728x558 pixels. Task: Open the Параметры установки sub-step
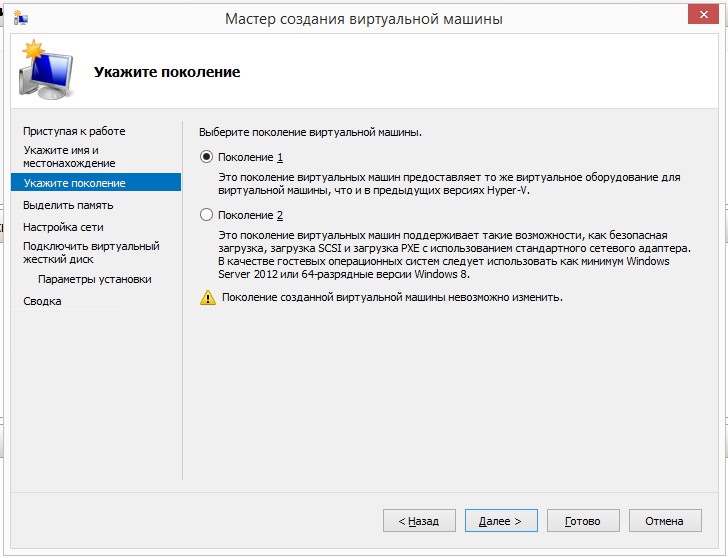pos(95,279)
